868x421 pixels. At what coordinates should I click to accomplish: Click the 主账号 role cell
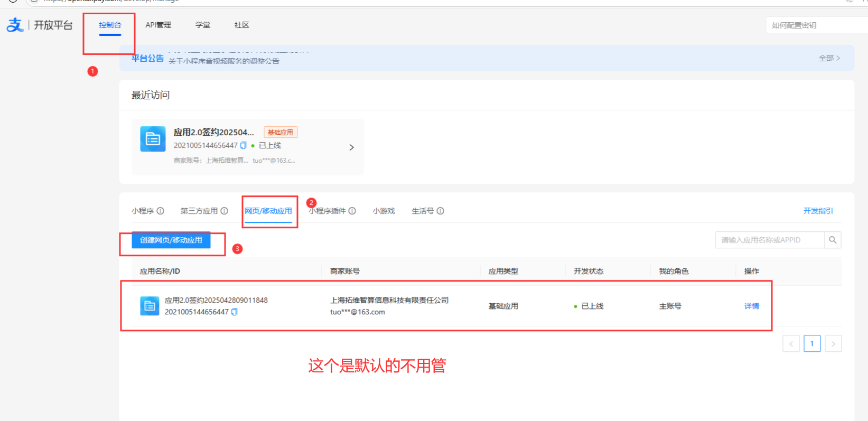click(670, 306)
